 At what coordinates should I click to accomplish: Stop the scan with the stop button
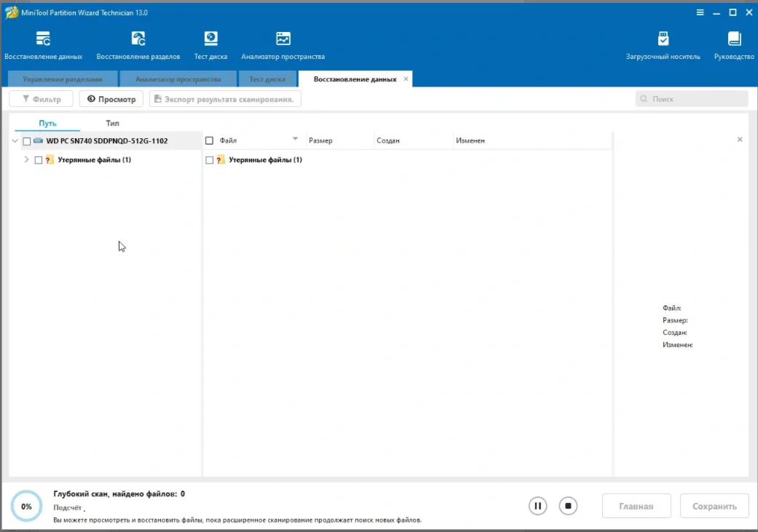[x=569, y=506]
